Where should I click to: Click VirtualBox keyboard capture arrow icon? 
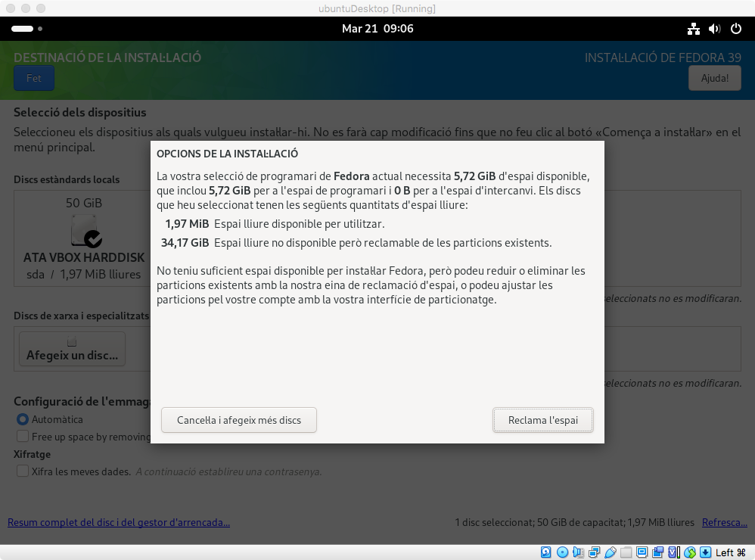(705, 552)
